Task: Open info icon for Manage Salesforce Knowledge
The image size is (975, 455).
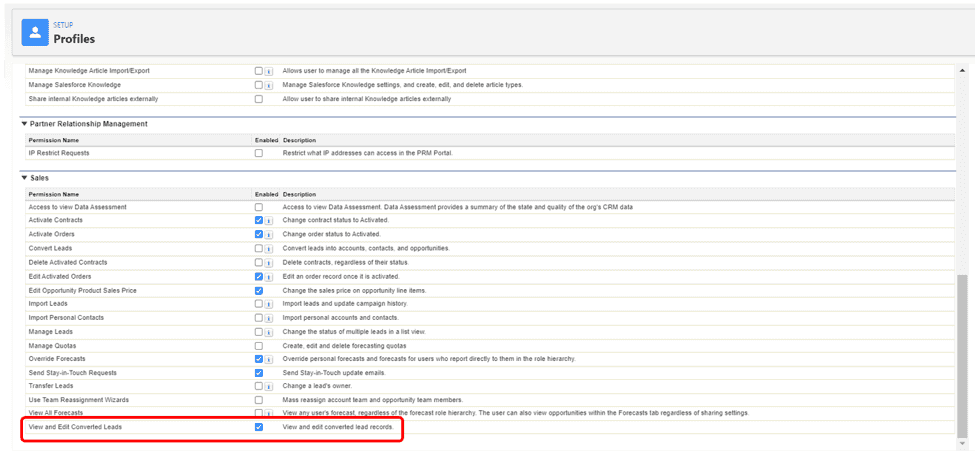Action: pyautogui.click(x=269, y=85)
